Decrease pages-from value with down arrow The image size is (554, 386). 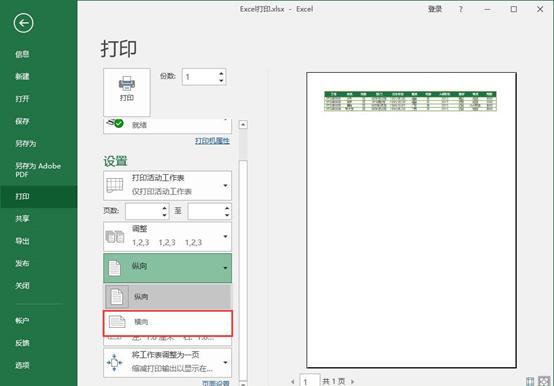pyautogui.click(x=165, y=215)
